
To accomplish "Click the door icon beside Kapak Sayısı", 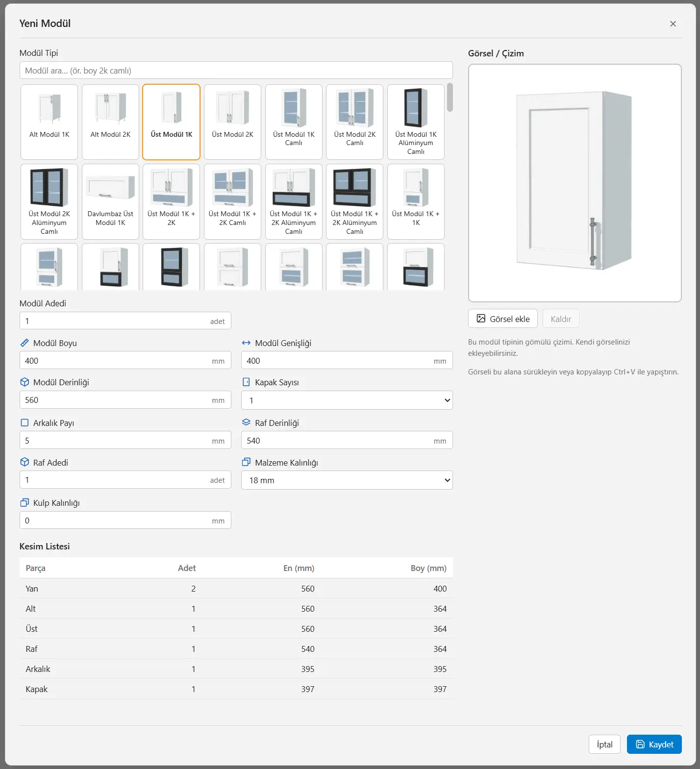I will pyautogui.click(x=246, y=382).
